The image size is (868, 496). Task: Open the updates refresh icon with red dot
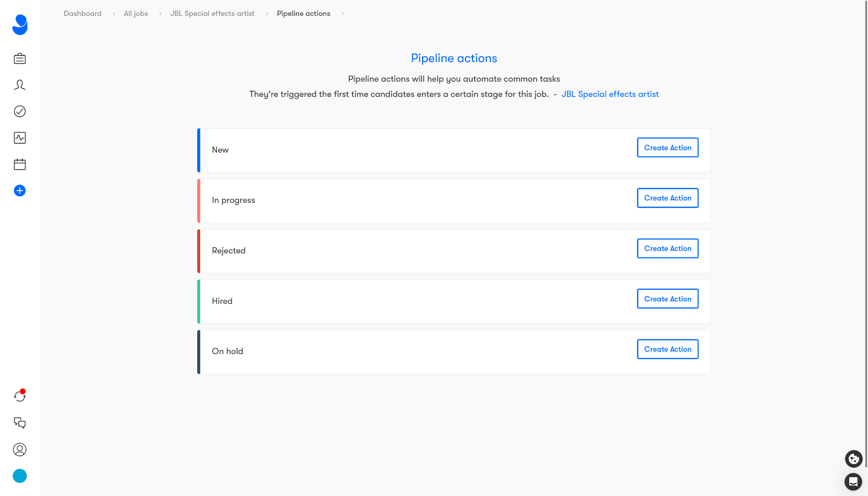[x=20, y=396]
